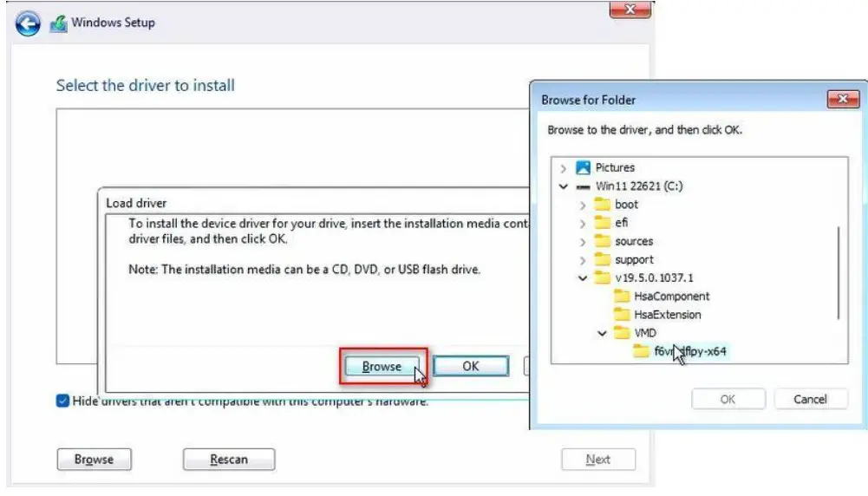Image resolution: width=868 pixels, height=496 pixels.
Task: Select the HsaExtension folder label
Action: (x=668, y=315)
